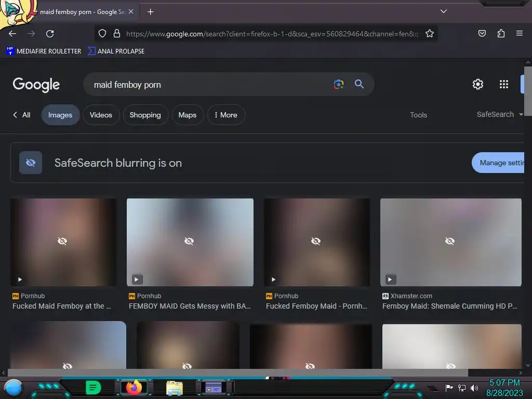The height and width of the screenshot is (399, 532).
Task: Open a new tab with the plus button
Action: coord(150,12)
